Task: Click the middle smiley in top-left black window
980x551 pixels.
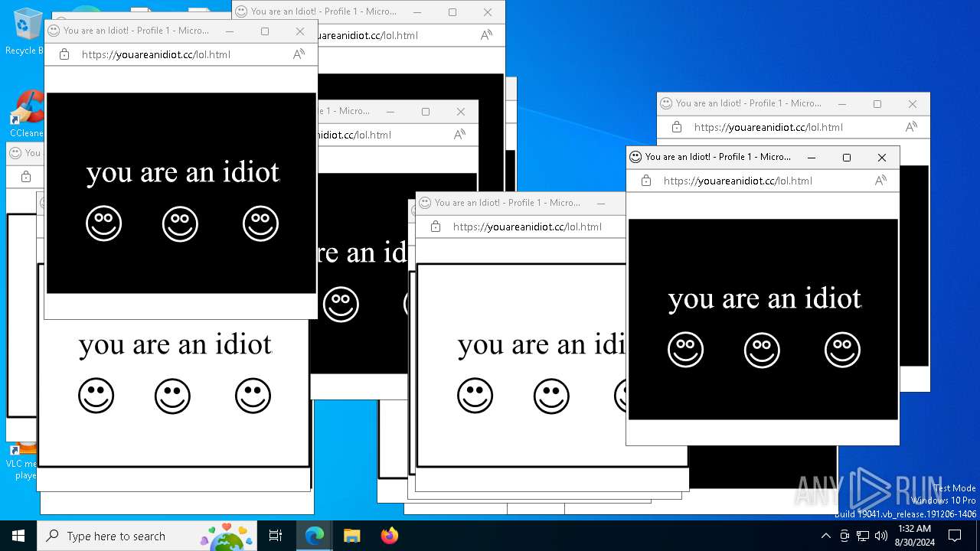Action: point(180,223)
